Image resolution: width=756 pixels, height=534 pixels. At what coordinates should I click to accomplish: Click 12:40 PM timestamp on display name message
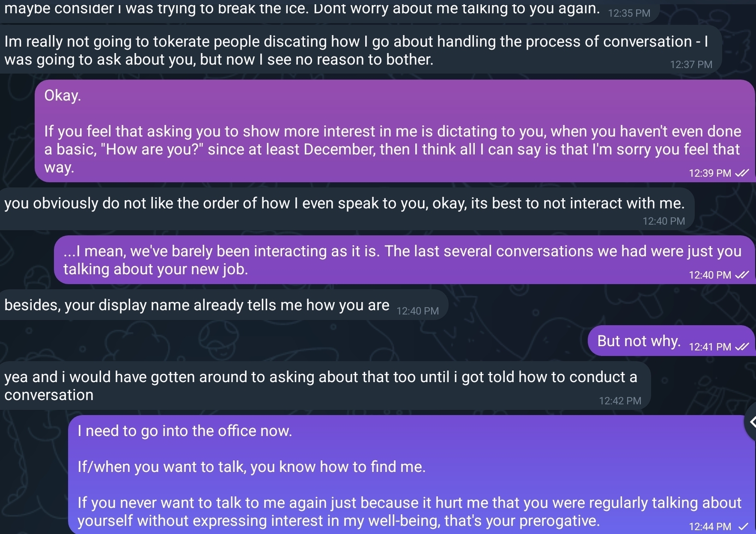pos(417,311)
